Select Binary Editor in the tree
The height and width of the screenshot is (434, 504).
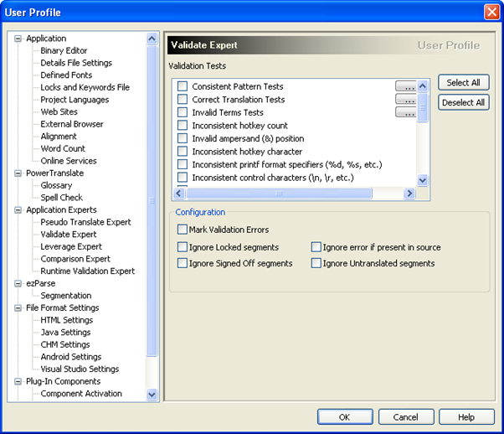tap(64, 50)
